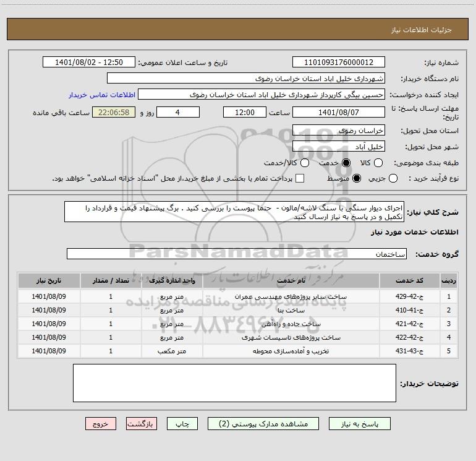This screenshot has width=476, height=461.
Task: Click the deadline date field 1401/08/07
Action: [x=339, y=112]
